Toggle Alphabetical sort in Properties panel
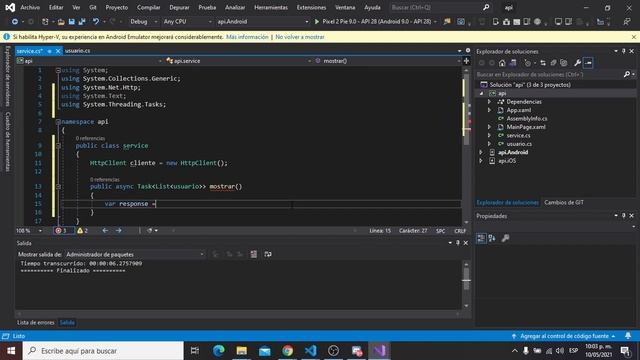640x360 pixels. pos(492,238)
